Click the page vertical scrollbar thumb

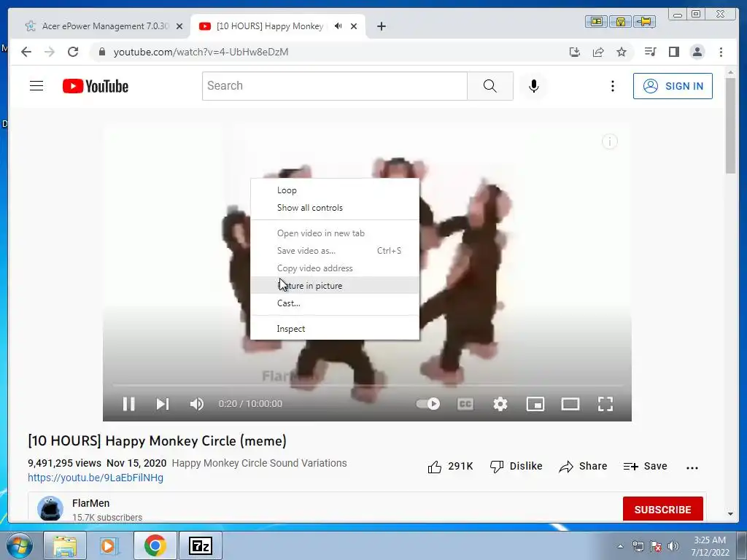coord(730,125)
